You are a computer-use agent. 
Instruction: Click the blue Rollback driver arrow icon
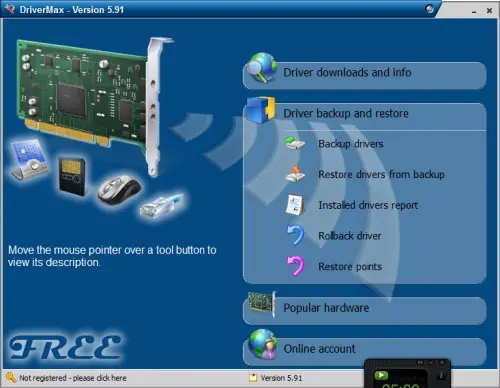pos(295,235)
